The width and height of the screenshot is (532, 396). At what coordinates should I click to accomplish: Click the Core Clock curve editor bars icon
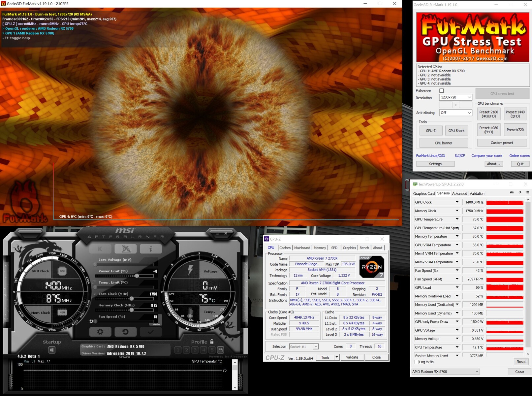tap(94, 294)
